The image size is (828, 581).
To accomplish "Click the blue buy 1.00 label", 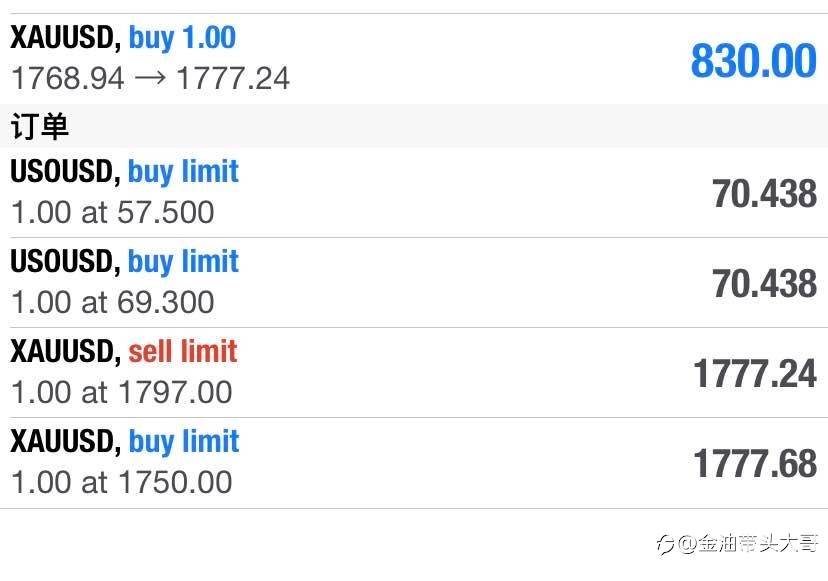I will point(182,38).
